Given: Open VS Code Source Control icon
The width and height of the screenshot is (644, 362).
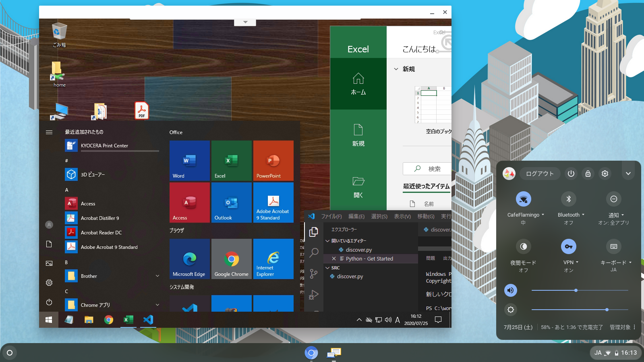Looking at the screenshot, I should click(x=314, y=274).
